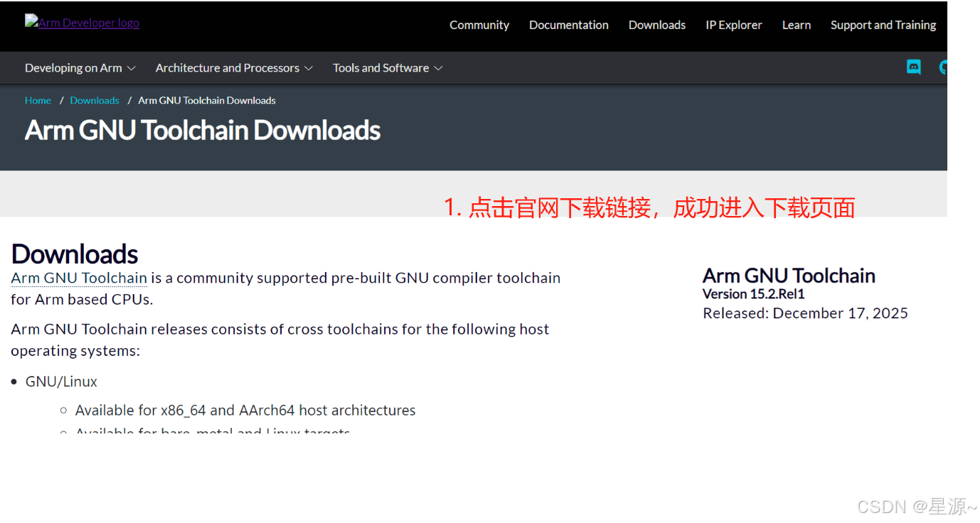This screenshot has width=980, height=523.
Task: Select Learn in top navigation
Action: (797, 25)
